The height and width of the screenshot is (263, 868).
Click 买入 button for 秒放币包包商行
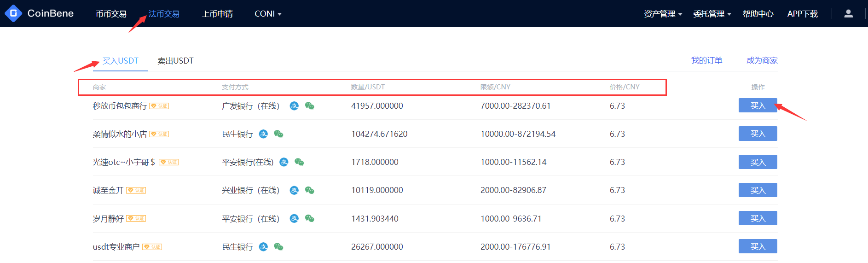[x=758, y=105]
